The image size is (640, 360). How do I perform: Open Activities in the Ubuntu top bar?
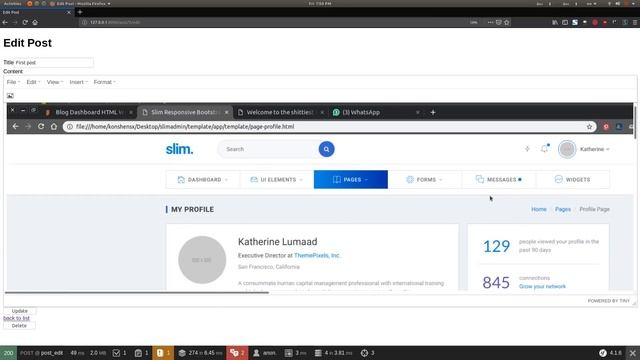coord(12,4)
